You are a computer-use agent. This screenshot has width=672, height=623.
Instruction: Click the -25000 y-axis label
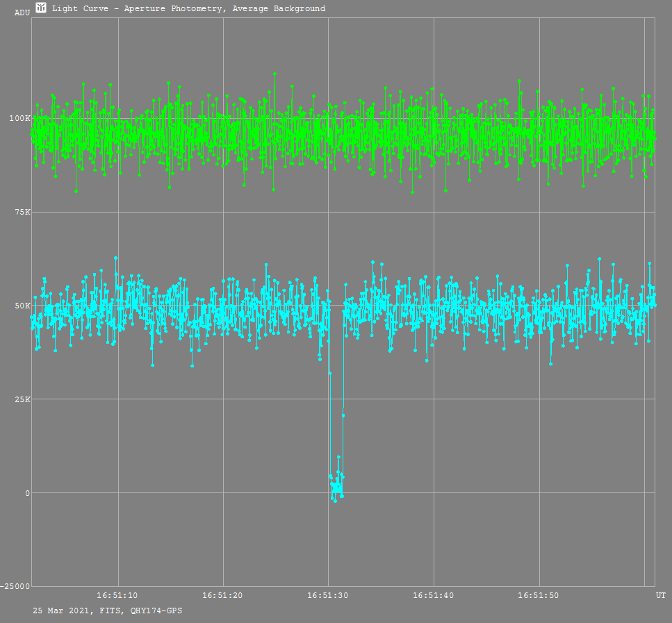(x=15, y=587)
